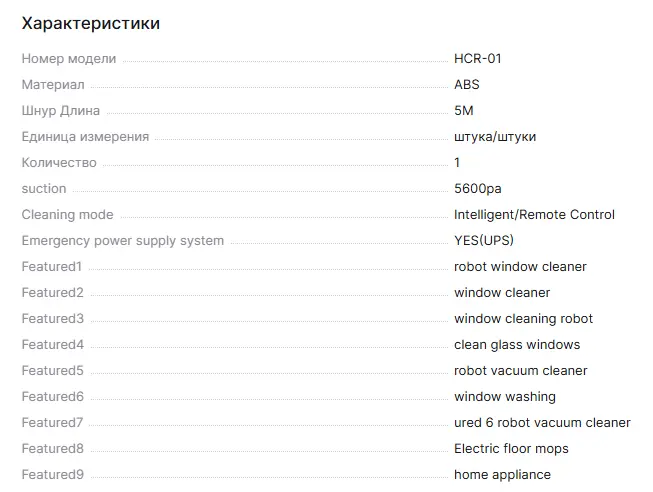Image resolution: width=653 pixels, height=492 pixels.
Task: Click the Cleaning mode label
Action: (67, 215)
